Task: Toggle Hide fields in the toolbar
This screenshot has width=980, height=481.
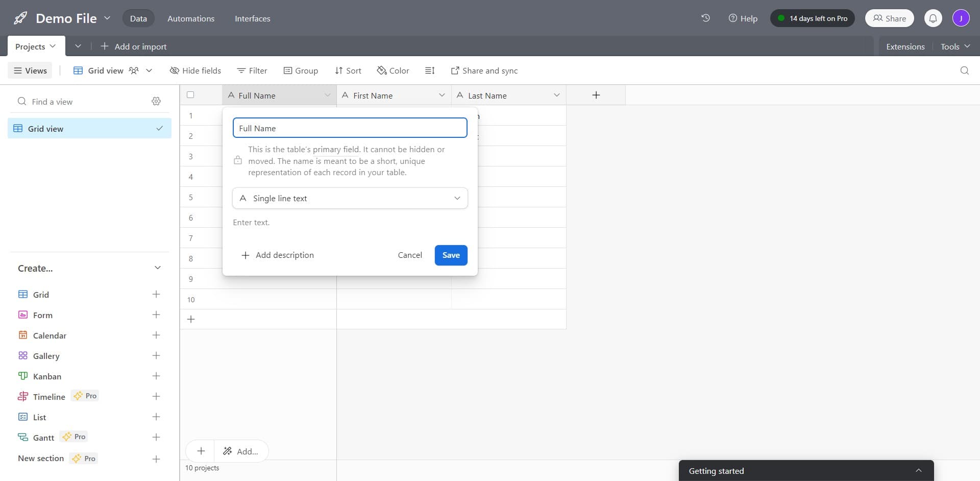Action: (195, 70)
